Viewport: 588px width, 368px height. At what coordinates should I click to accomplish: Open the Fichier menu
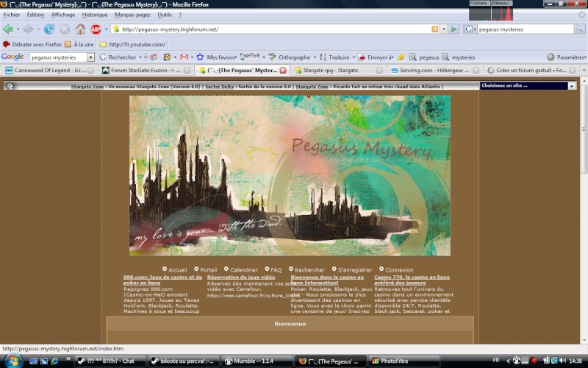pyautogui.click(x=12, y=15)
